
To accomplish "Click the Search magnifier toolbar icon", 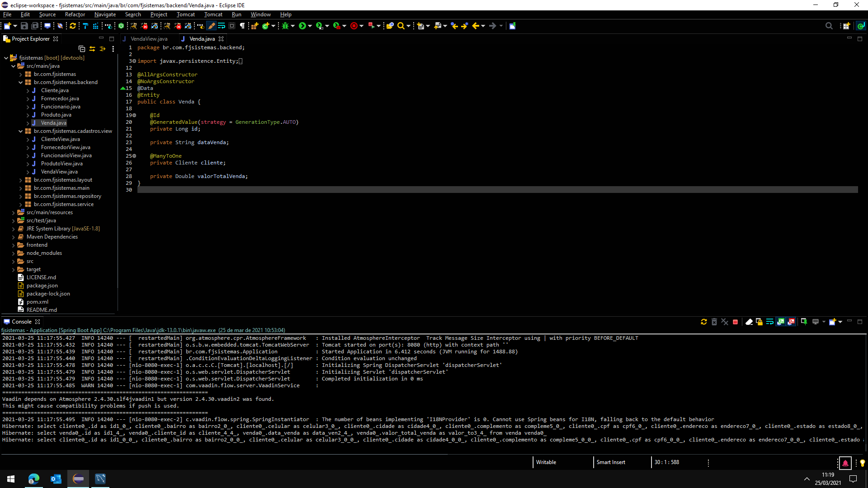I will 401,26.
